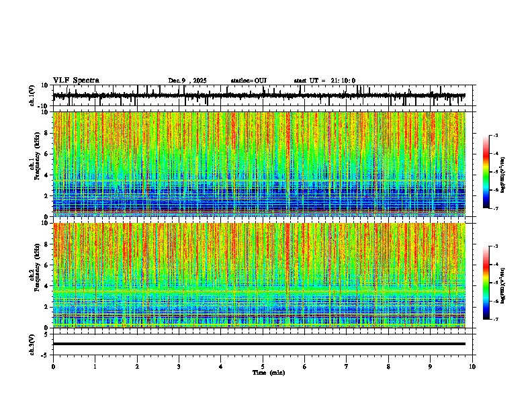Click time axis tick label "6"
This screenshot has height=411, width=532.
305,367
